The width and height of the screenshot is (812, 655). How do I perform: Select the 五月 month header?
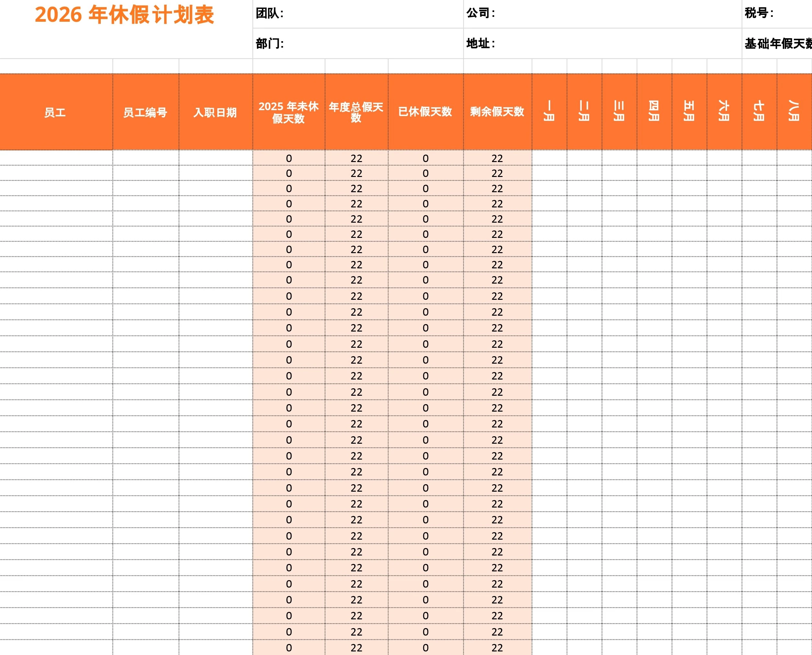coord(690,112)
